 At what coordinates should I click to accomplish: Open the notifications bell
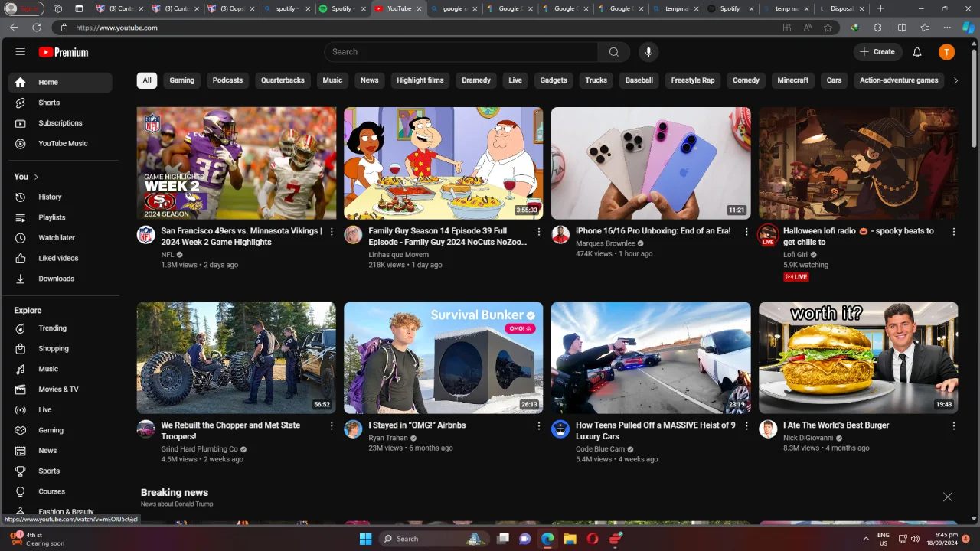917,52
